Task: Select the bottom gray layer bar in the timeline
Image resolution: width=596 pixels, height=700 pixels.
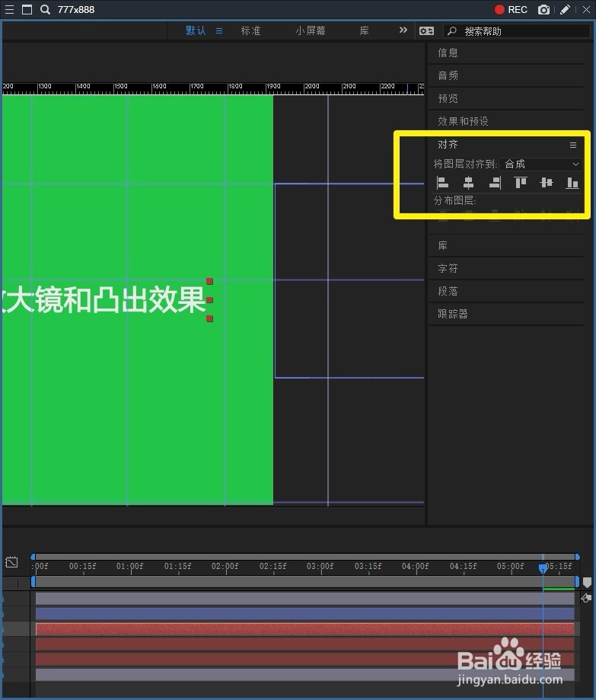Action: tap(304, 674)
